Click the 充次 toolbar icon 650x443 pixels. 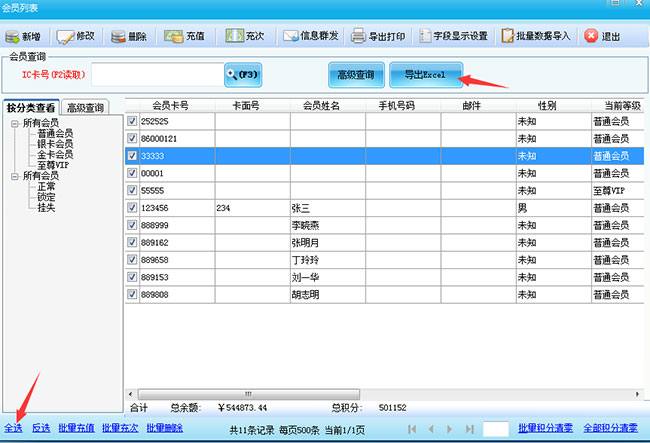coord(234,36)
